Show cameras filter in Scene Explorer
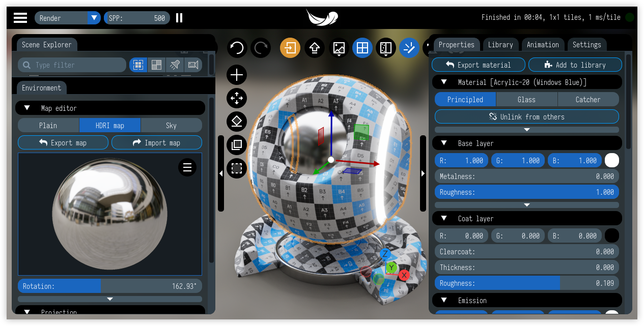Image resolution: width=644 pixels, height=326 pixels. [193, 65]
